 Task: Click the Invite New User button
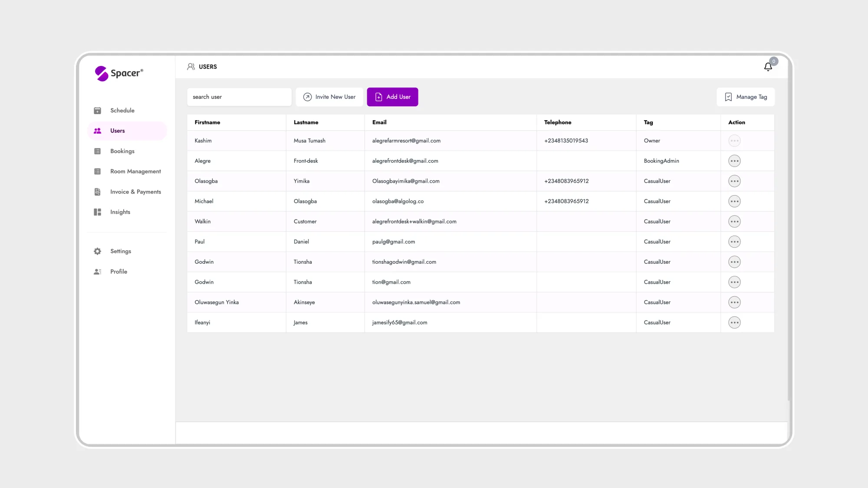[x=329, y=97]
